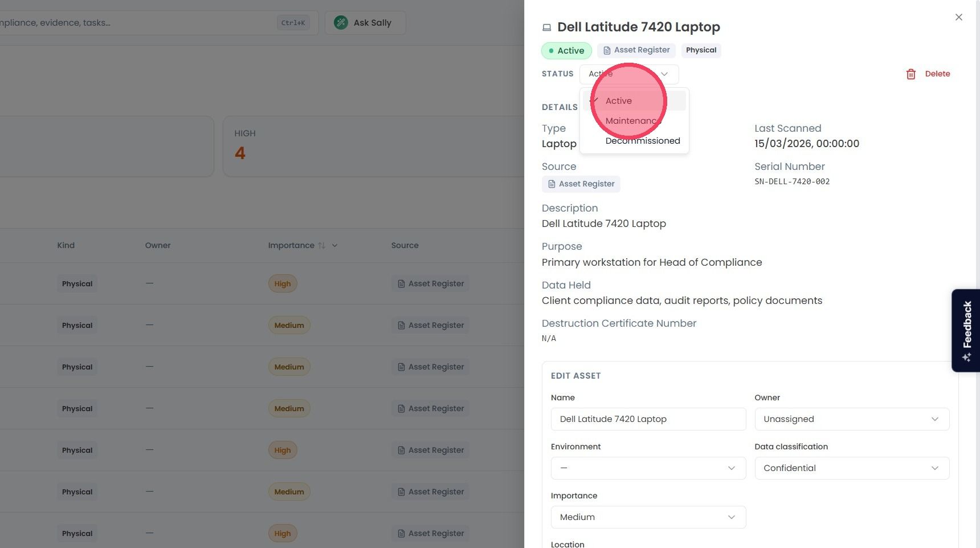This screenshot has height=548, width=980.
Task: Open the Ask Sally assistant
Action: pyautogui.click(x=365, y=23)
